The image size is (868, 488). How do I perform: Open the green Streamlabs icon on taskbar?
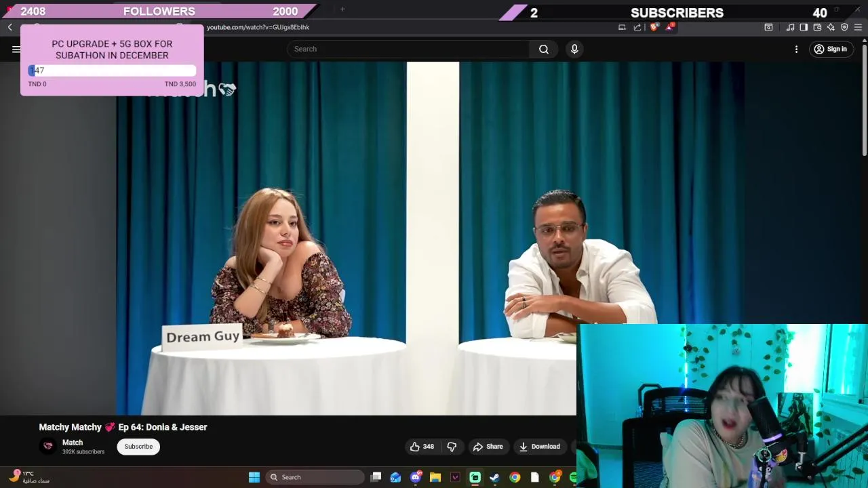click(475, 477)
